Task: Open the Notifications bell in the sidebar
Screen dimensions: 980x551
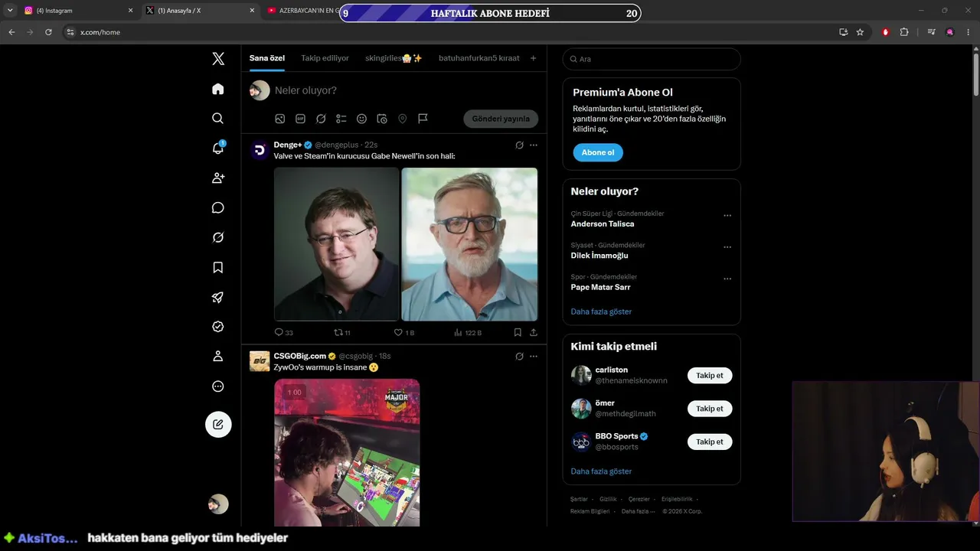Action: point(218,148)
